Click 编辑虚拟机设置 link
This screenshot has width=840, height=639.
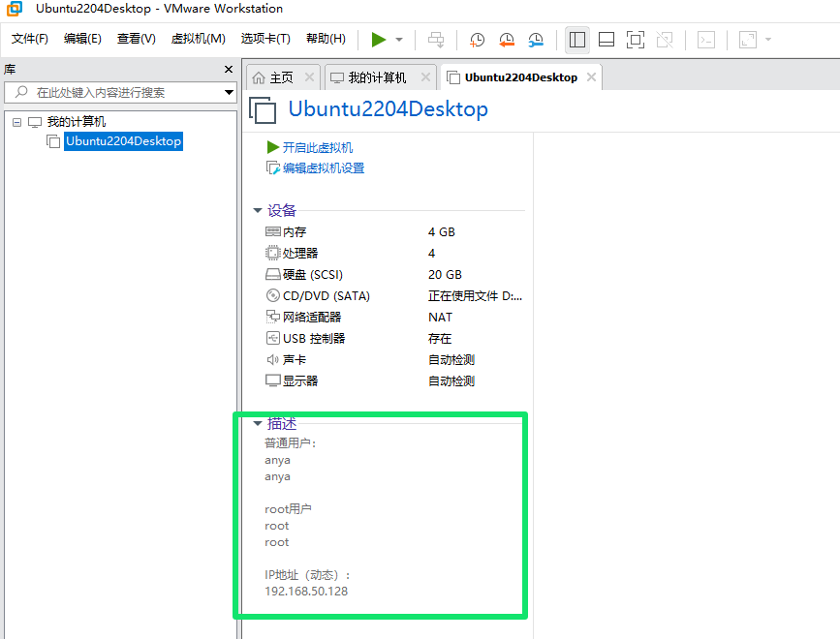(x=323, y=167)
